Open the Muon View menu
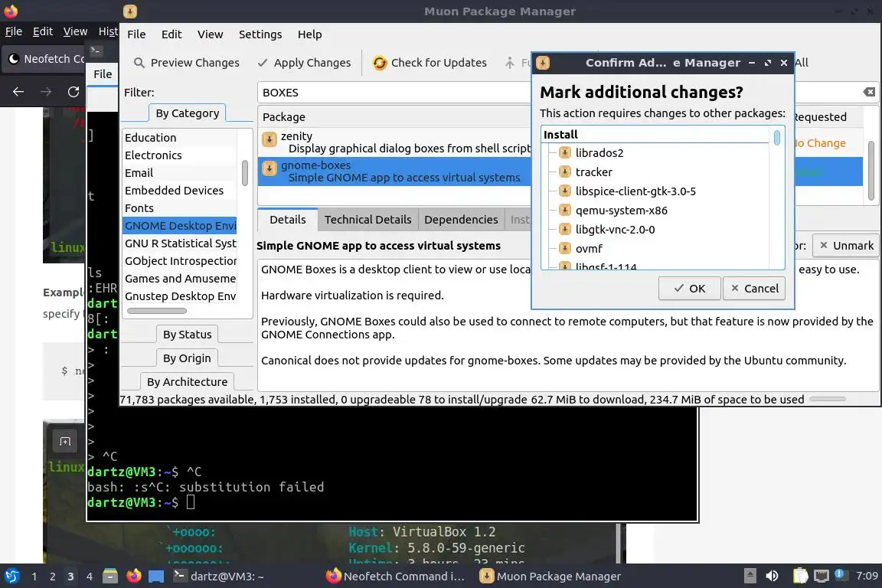This screenshot has height=588, width=882. 211,34
